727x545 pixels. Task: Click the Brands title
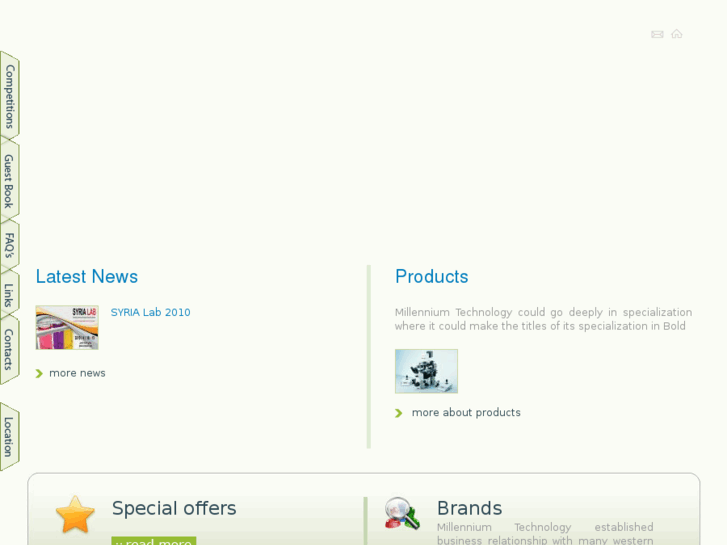pos(469,508)
